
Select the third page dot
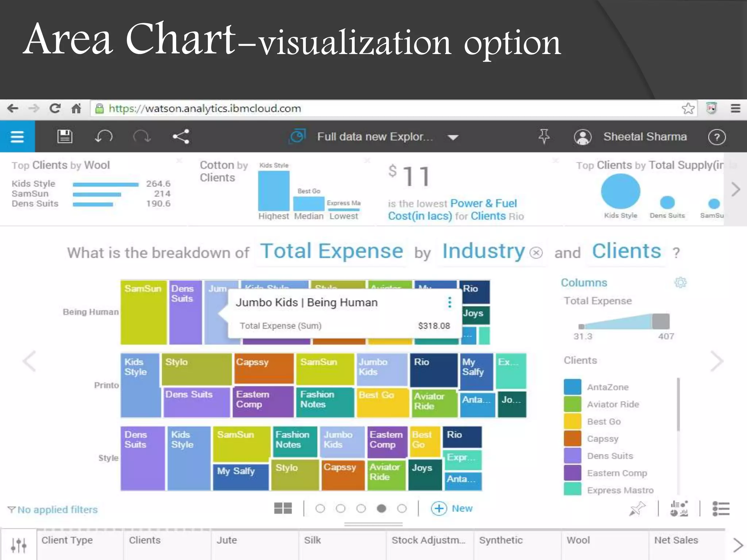point(361,509)
